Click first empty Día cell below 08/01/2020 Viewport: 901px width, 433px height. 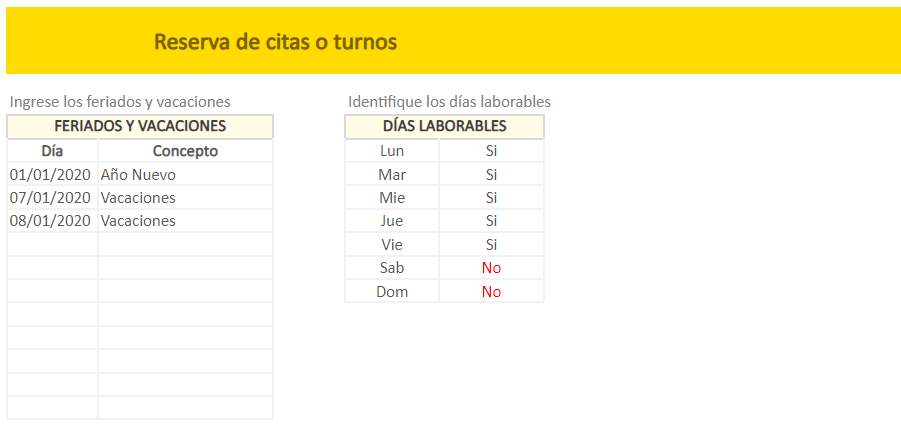pos(52,245)
